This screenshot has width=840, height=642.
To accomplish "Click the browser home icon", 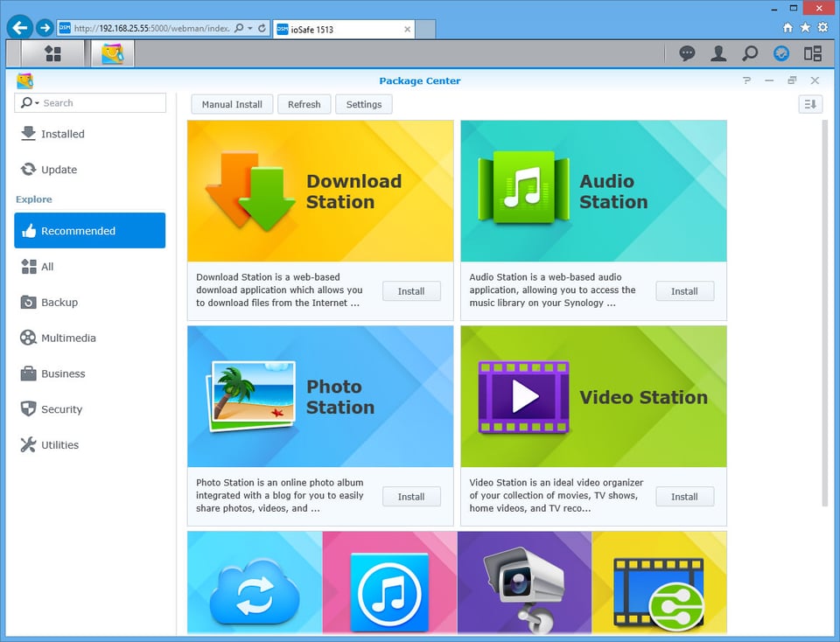I will click(x=787, y=27).
